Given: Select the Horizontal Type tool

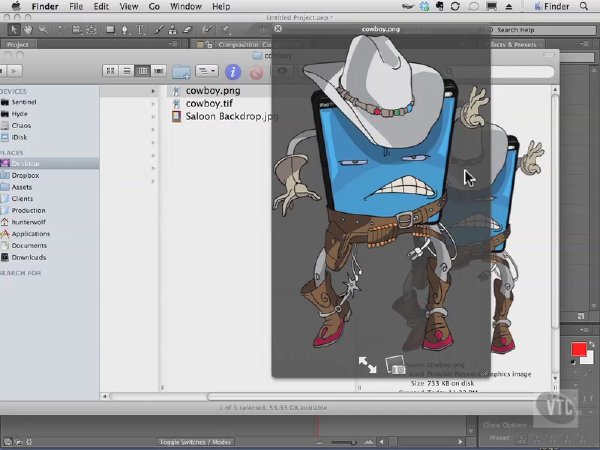Looking at the screenshot, I should pyautogui.click(x=140, y=29).
